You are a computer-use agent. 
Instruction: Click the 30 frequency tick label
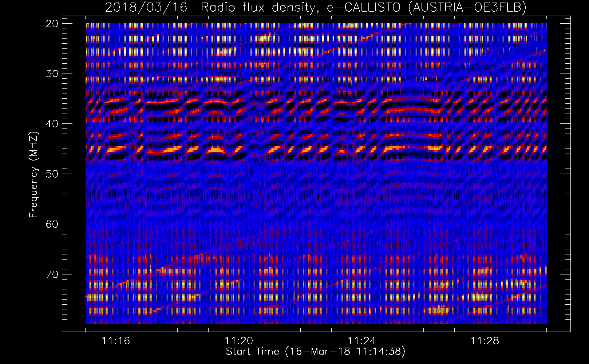tap(52, 74)
